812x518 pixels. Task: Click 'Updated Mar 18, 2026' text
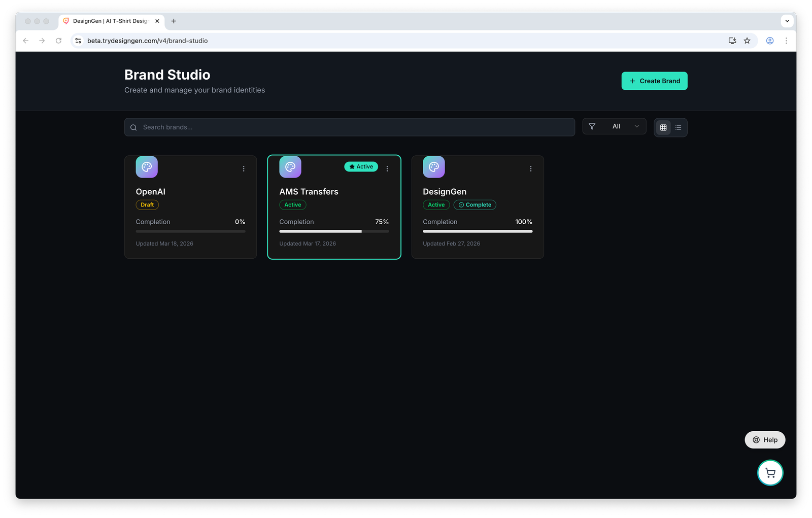(164, 244)
